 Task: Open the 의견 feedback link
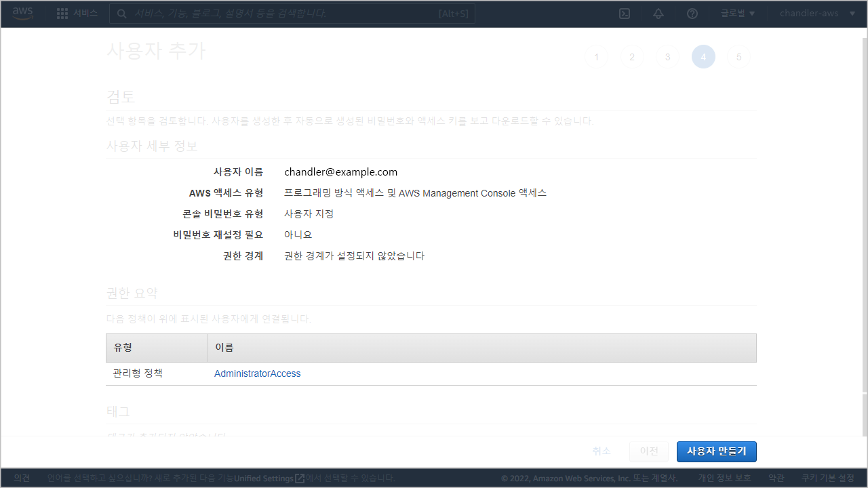[x=22, y=478]
